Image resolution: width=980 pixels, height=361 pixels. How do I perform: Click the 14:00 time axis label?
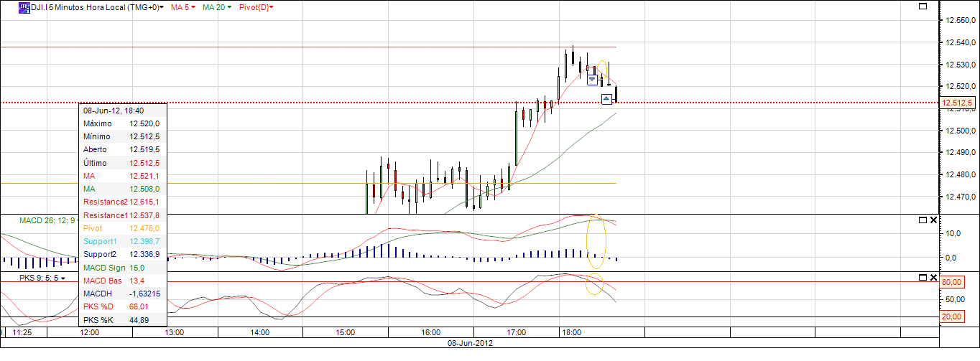tap(260, 333)
